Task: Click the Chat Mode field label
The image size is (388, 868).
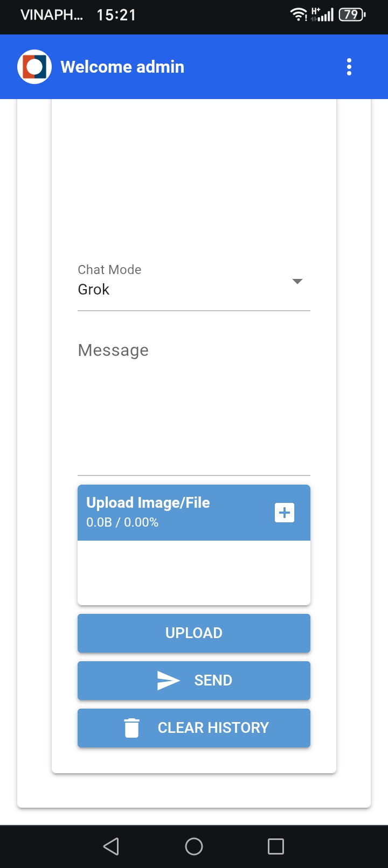Action: pyautogui.click(x=109, y=270)
